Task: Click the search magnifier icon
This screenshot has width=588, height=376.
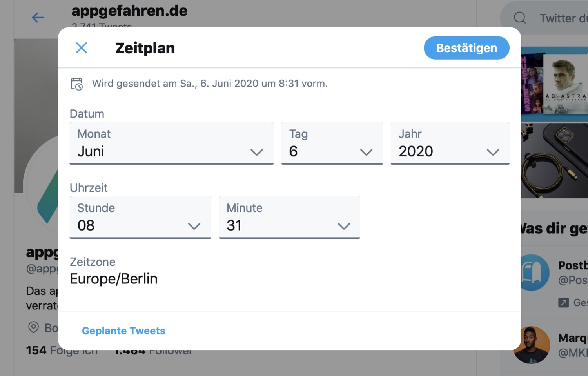Action: (x=519, y=18)
